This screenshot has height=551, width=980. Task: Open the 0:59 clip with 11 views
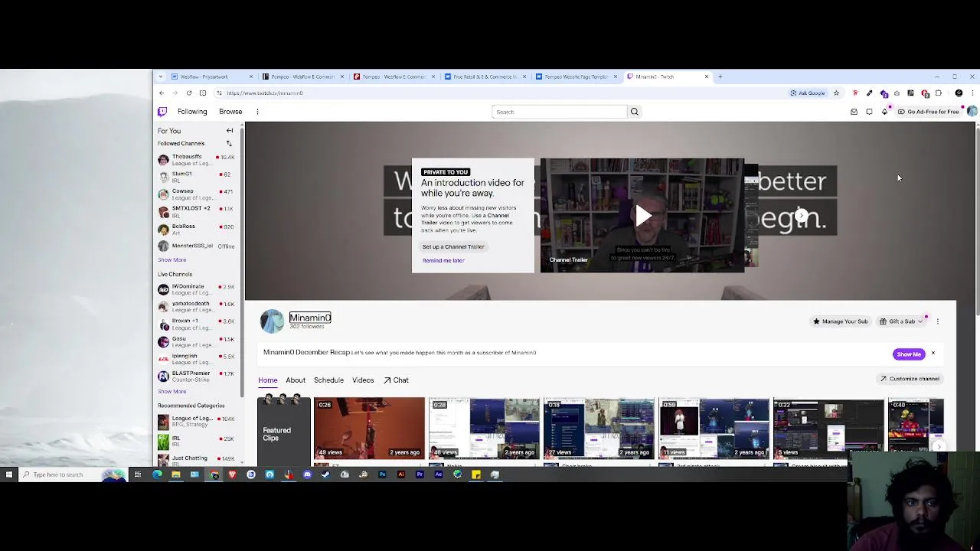point(714,428)
